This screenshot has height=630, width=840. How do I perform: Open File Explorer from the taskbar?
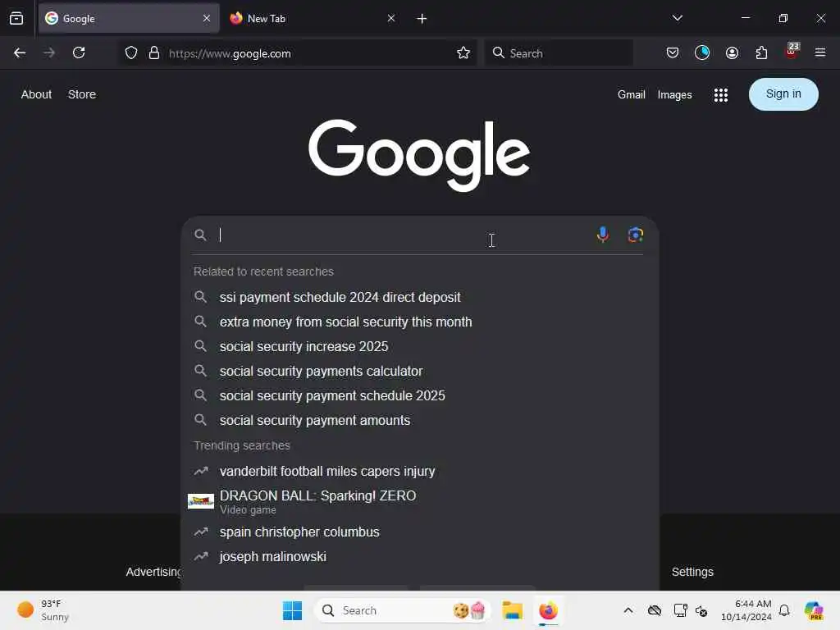[512, 610]
